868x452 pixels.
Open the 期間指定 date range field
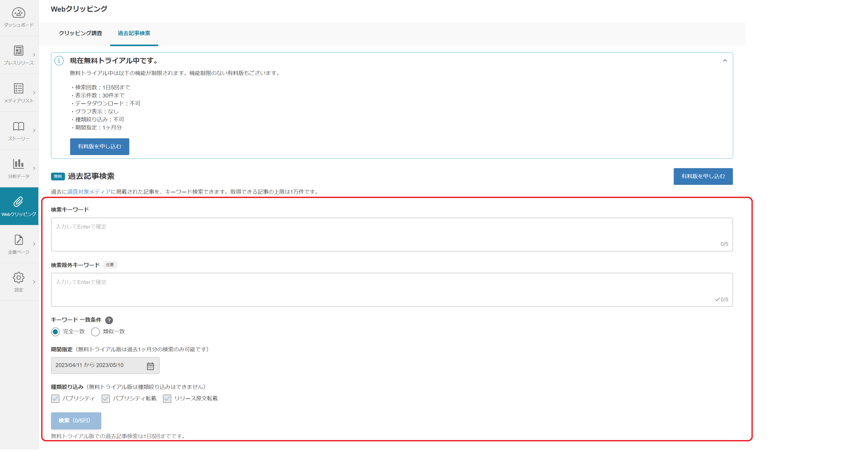(x=105, y=366)
